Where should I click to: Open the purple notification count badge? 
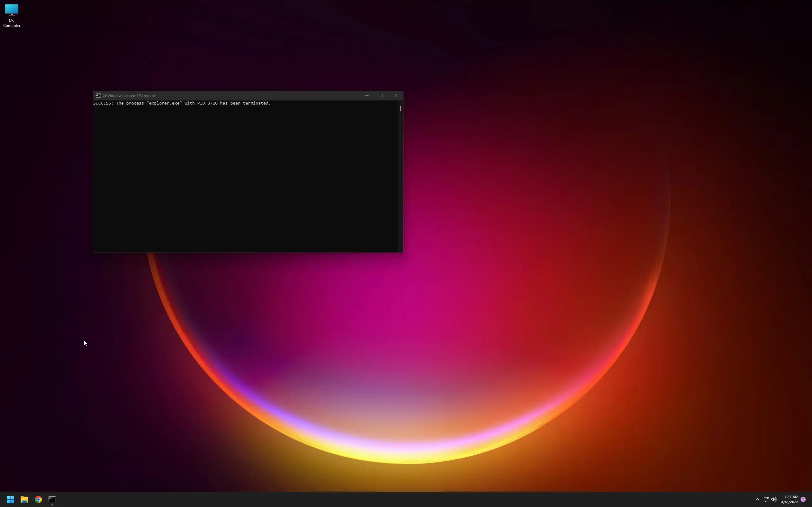coord(803,499)
